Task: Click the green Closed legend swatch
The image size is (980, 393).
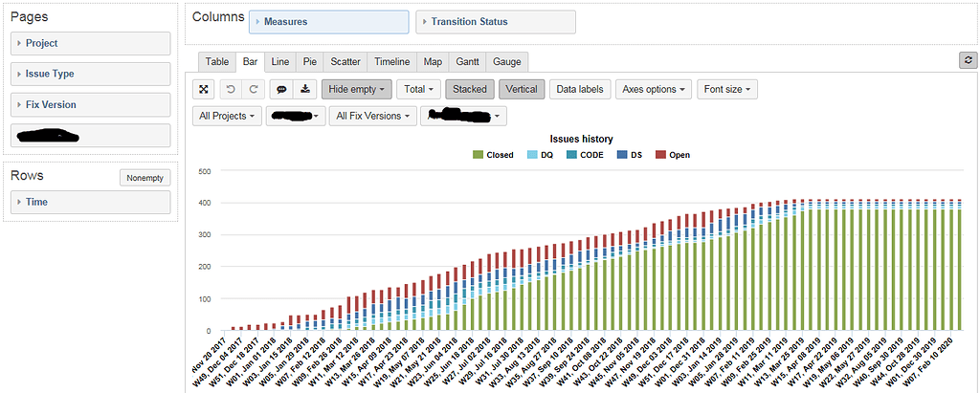Action: pos(478,155)
